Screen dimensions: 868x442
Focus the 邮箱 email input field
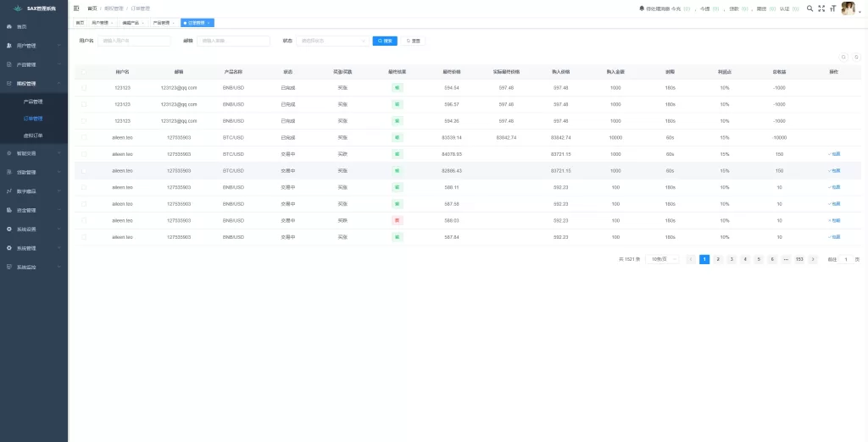[233, 41]
